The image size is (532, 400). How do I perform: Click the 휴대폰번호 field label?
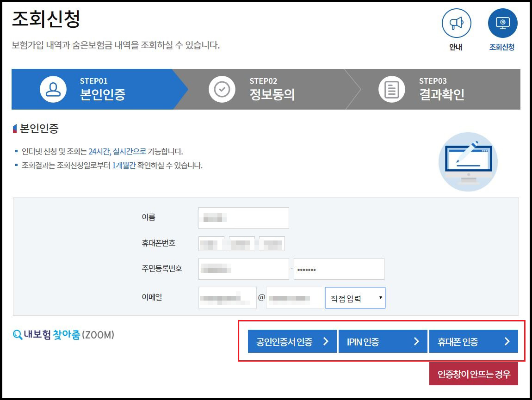pos(159,243)
